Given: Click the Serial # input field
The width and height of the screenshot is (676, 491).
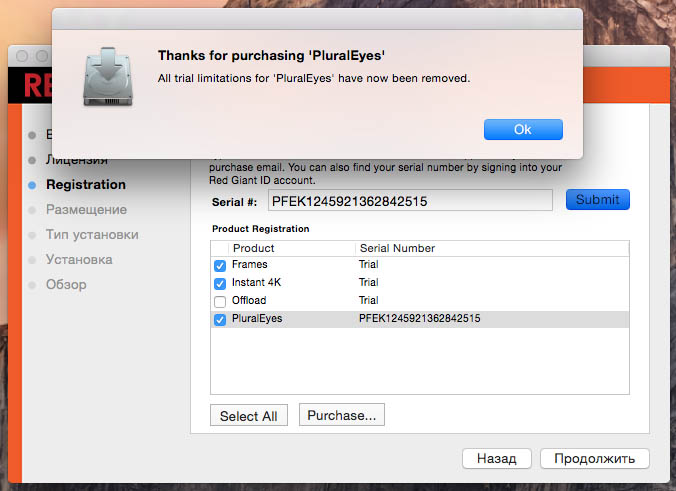Looking at the screenshot, I should (410, 200).
